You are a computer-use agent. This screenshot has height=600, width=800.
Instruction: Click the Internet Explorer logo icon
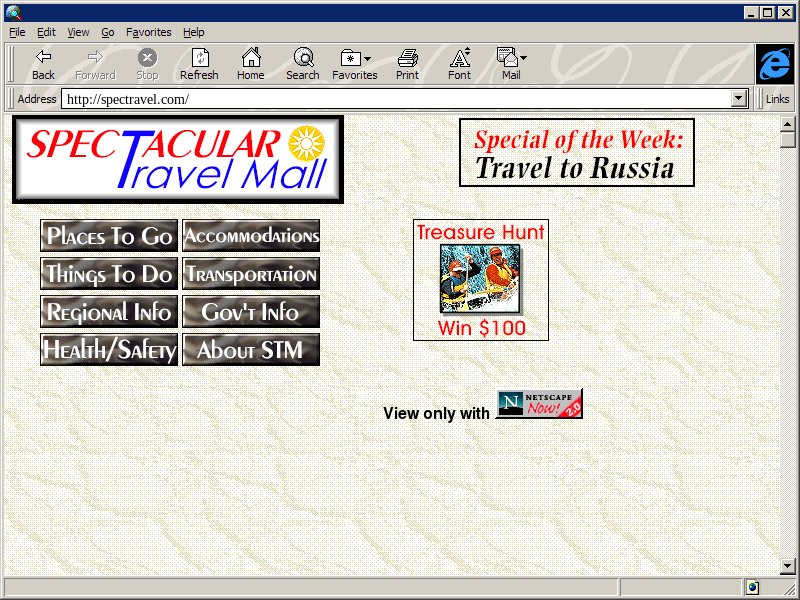[x=773, y=64]
